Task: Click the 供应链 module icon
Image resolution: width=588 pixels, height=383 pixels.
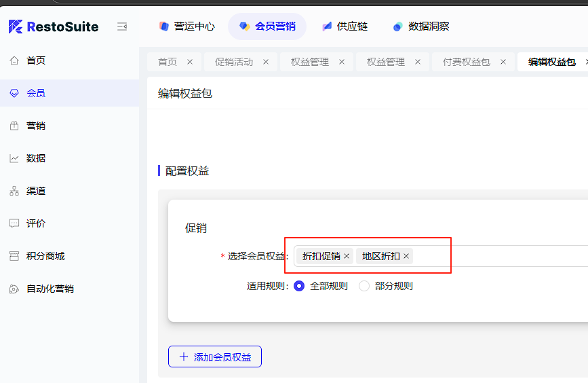Action: tap(327, 26)
